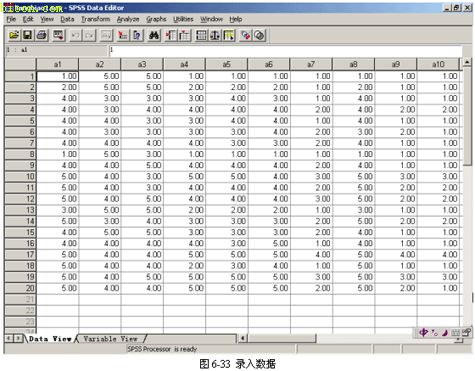Click the Open File toolbar icon
The image size is (475, 371).
tap(14, 35)
